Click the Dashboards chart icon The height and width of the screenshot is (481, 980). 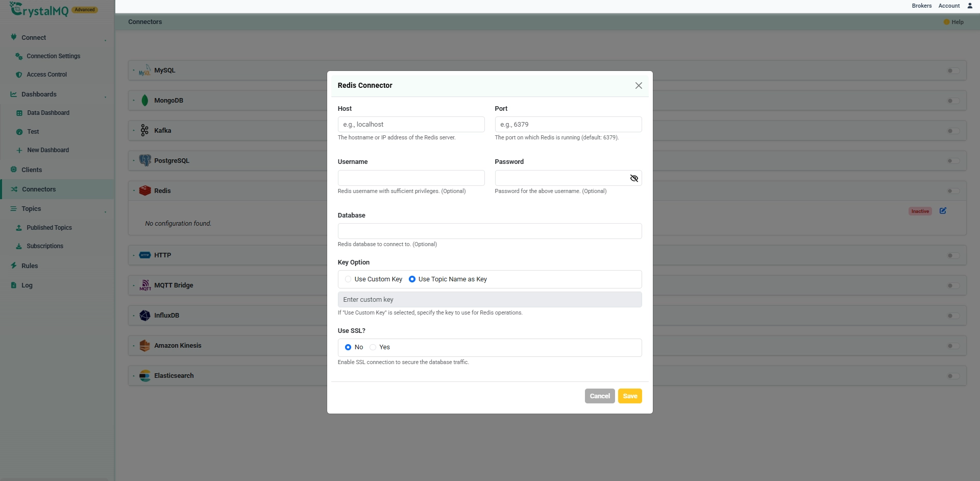tap(14, 94)
